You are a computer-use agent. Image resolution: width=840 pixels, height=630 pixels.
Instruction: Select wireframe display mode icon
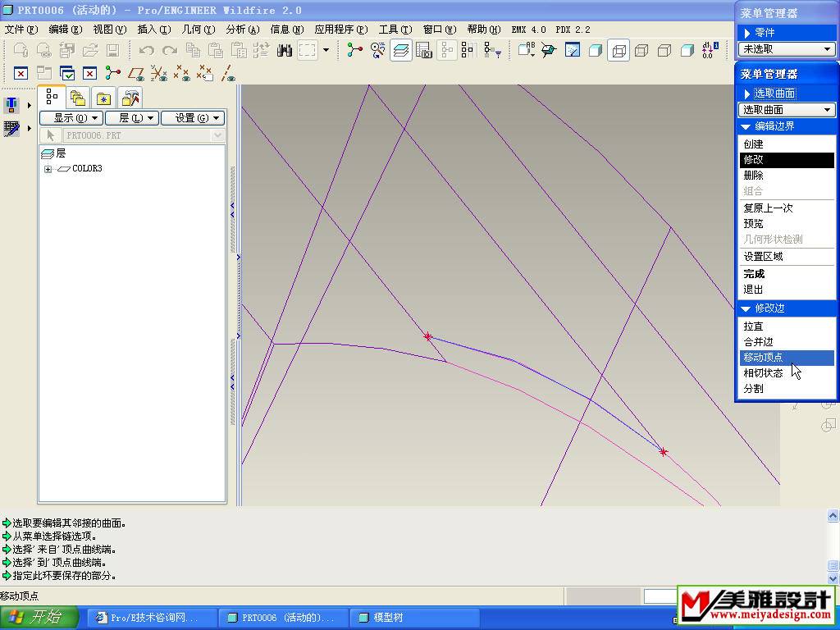tap(619, 51)
